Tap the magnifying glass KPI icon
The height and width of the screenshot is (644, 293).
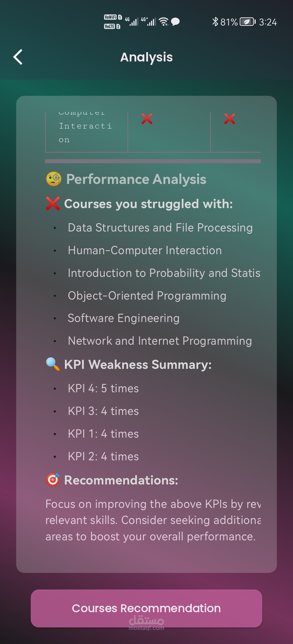click(x=53, y=364)
